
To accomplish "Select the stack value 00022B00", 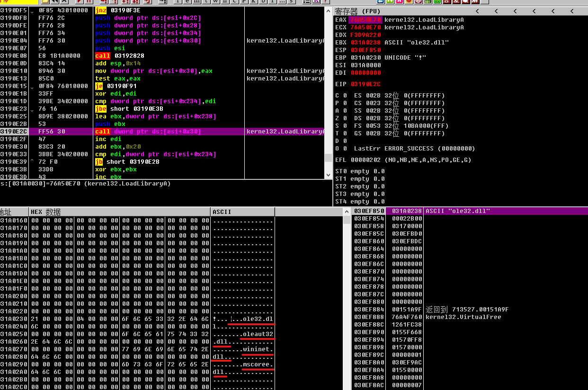I will coord(407,219).
